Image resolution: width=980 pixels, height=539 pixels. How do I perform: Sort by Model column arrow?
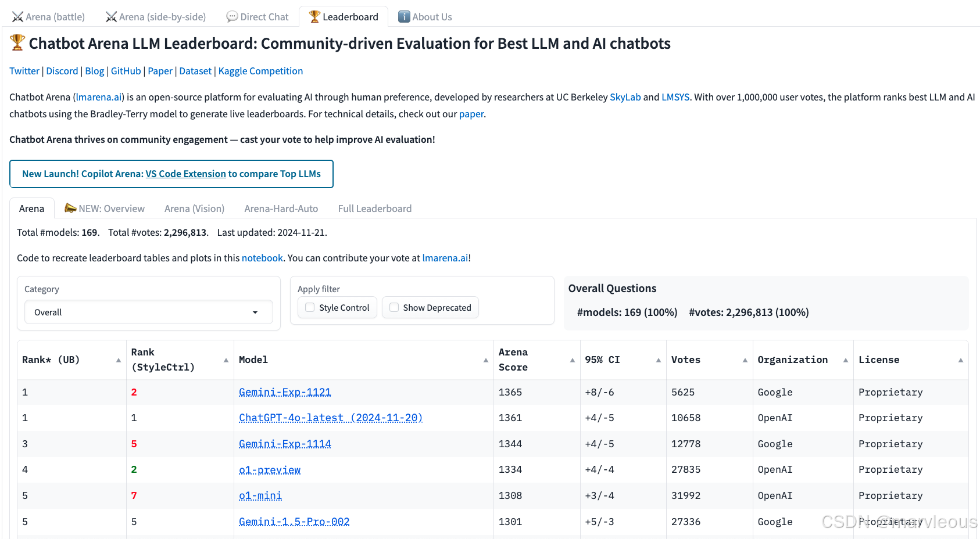click(486, 360)
